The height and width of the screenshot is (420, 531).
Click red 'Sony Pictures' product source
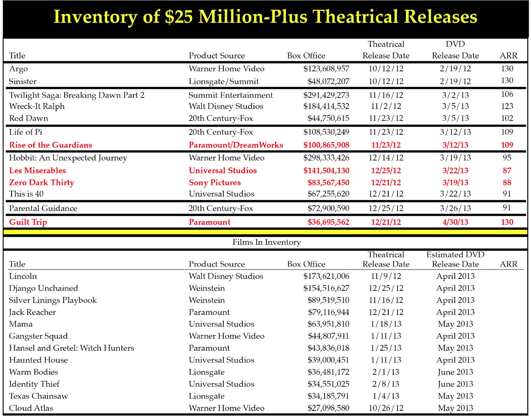point(215,183)
